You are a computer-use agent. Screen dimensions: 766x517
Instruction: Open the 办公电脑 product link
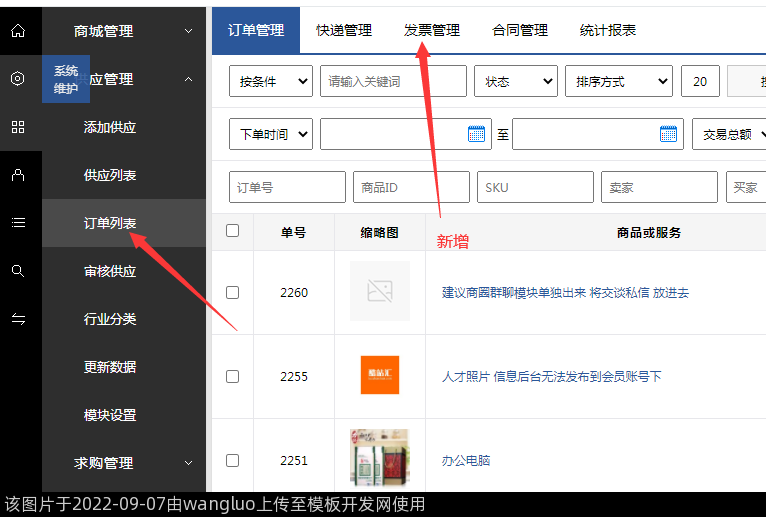tap(466, 461)
